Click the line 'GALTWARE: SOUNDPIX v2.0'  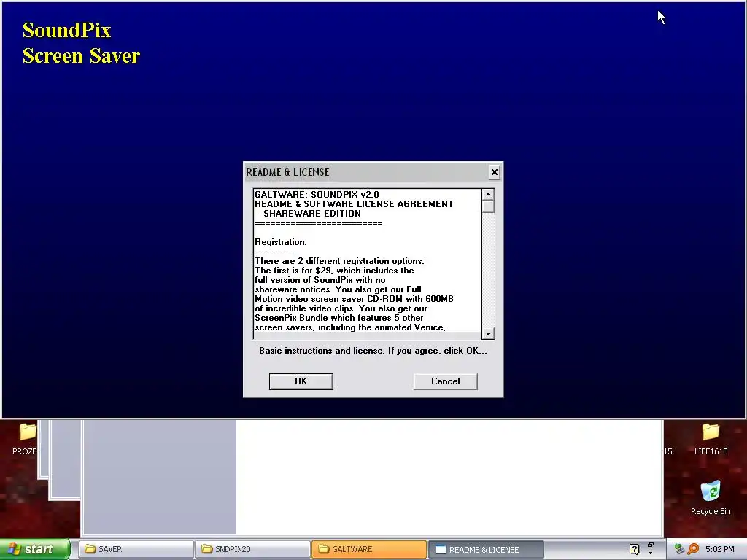317,194
